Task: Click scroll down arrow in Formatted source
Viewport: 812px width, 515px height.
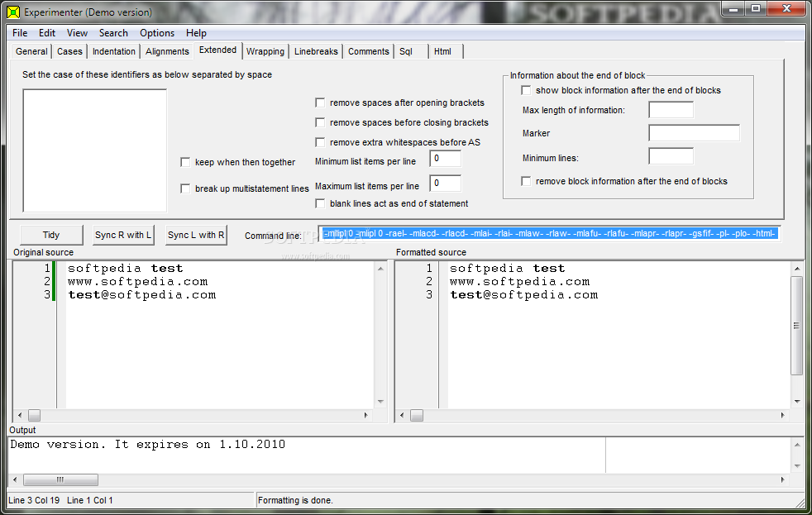Action: click(797, 402)
